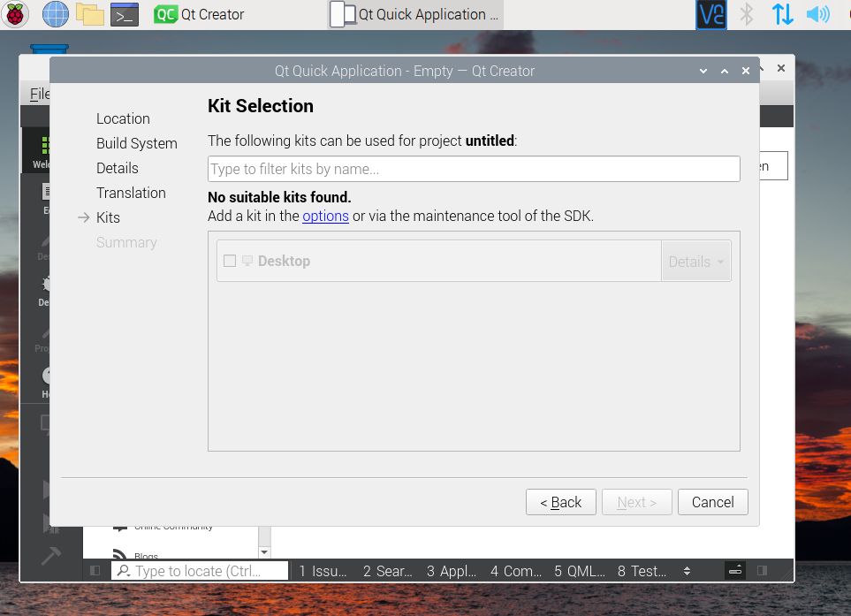The image size is (851, 616).
Task: Switch to Edit mode in Qt Creator sidebar
Action: click(36, 197)
